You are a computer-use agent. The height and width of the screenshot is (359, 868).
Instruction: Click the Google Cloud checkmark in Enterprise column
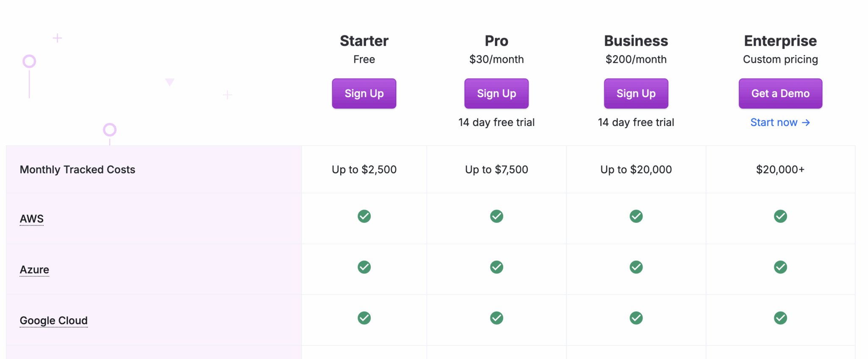(780, 318)
